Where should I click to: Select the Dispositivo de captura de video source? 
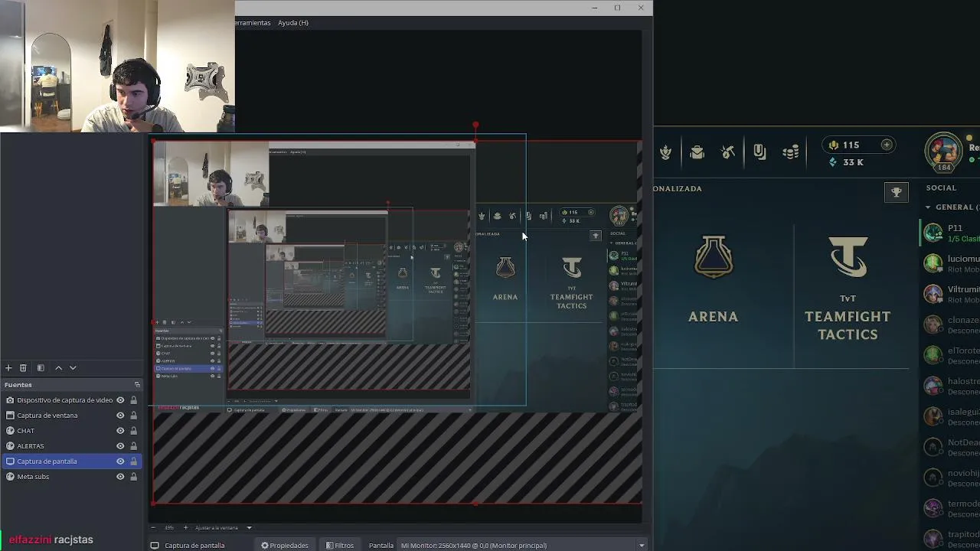pyautogui.click(x=71, y=400)
